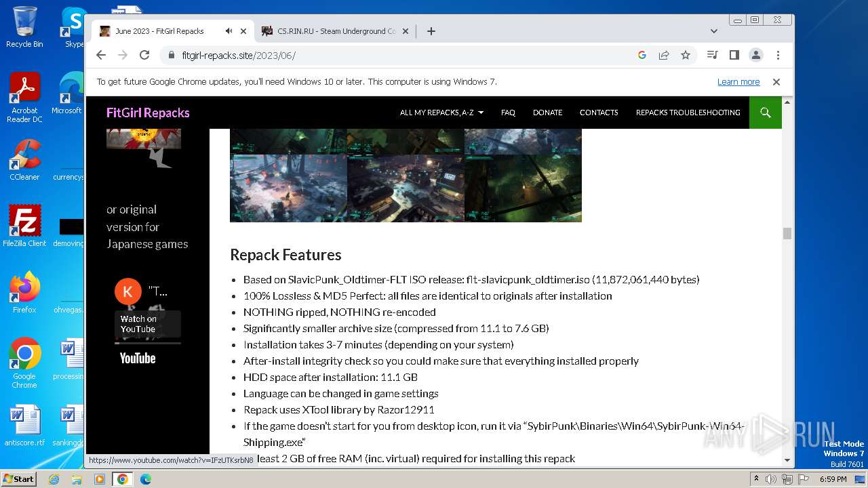Close the June 2023 FitGirl Repacks tab
This screenshot has width=868, height=488.
click(243, 31)
